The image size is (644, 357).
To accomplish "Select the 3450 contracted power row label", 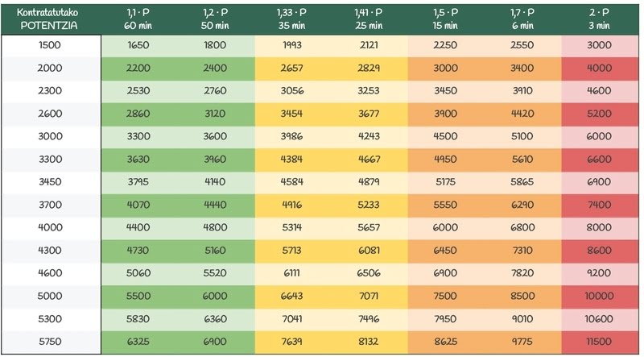I will coord(50,182).
